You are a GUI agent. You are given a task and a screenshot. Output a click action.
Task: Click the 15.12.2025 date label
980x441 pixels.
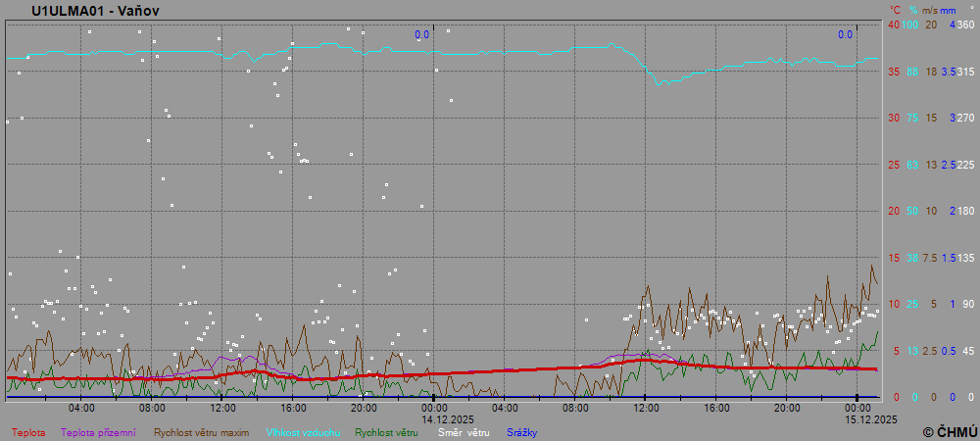pyautogui.click(x=870, y=418)
